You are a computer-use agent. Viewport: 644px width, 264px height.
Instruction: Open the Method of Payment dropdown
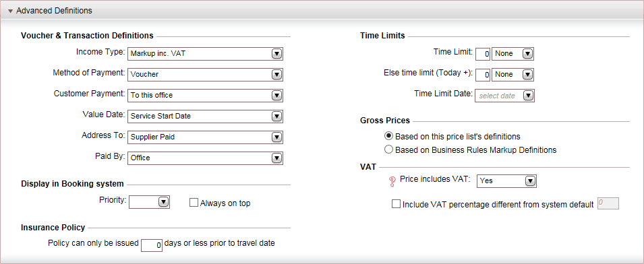pos(206,75)
